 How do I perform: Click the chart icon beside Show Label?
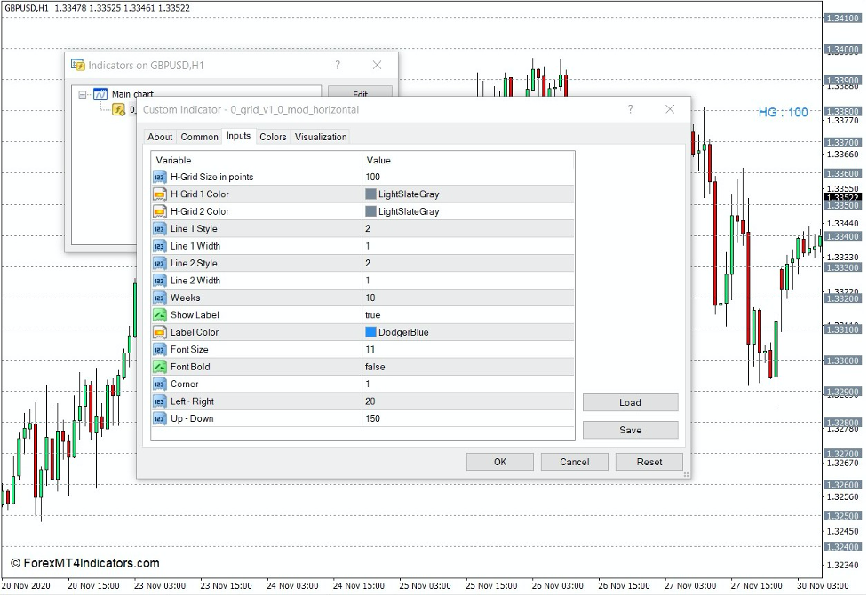[161, 314]
